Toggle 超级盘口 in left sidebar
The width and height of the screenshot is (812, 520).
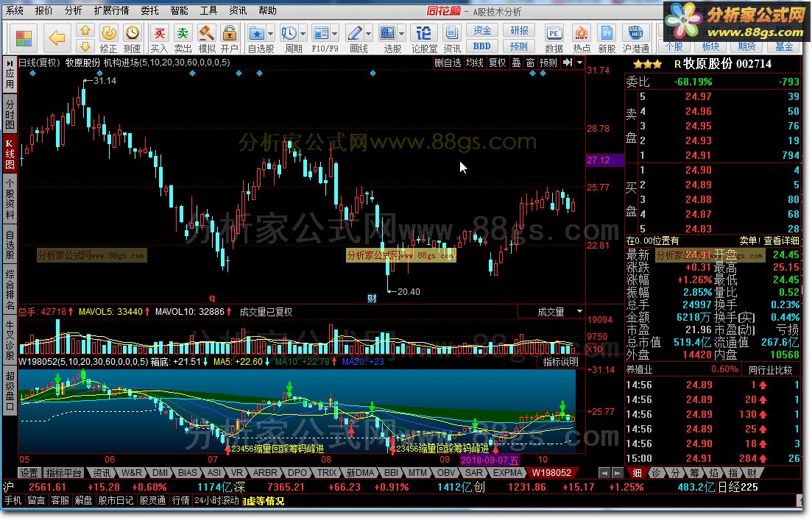coord(10,390)
